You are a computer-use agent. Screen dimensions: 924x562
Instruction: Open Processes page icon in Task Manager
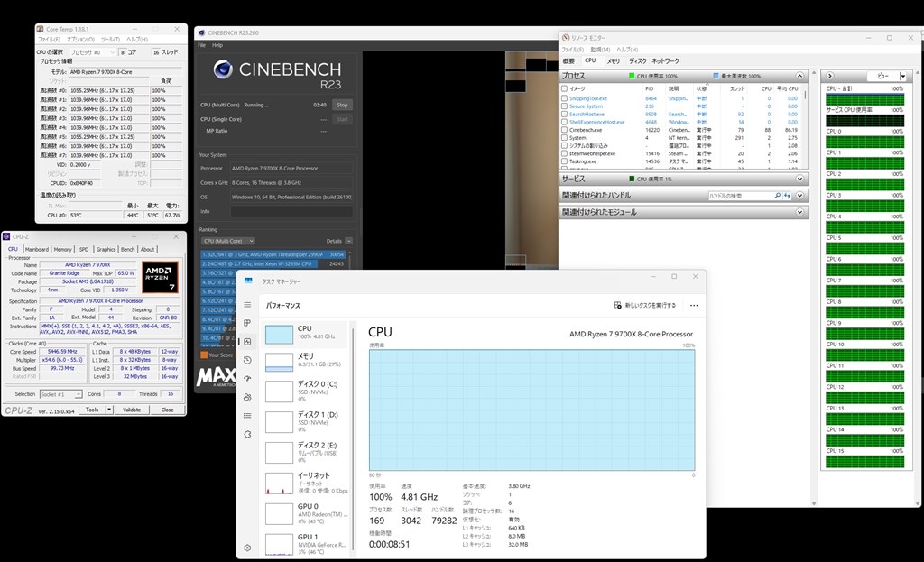(x=247, y=323)
